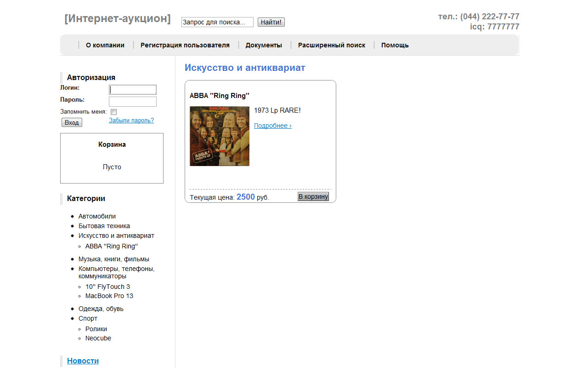Click the 1973 Lp RARE! description
588x368 pixels.
coord(277,110)
